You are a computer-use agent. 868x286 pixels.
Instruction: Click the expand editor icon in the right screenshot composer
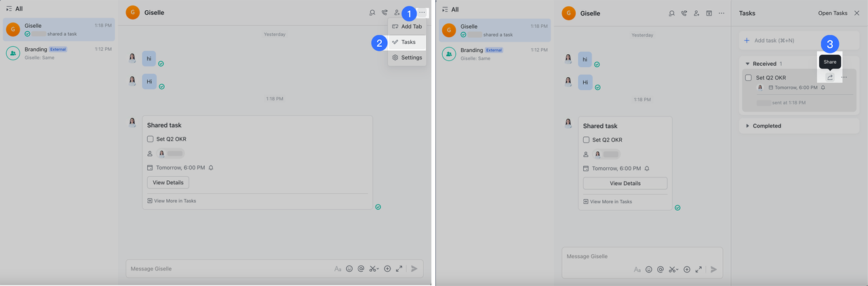tap(698, 270)
